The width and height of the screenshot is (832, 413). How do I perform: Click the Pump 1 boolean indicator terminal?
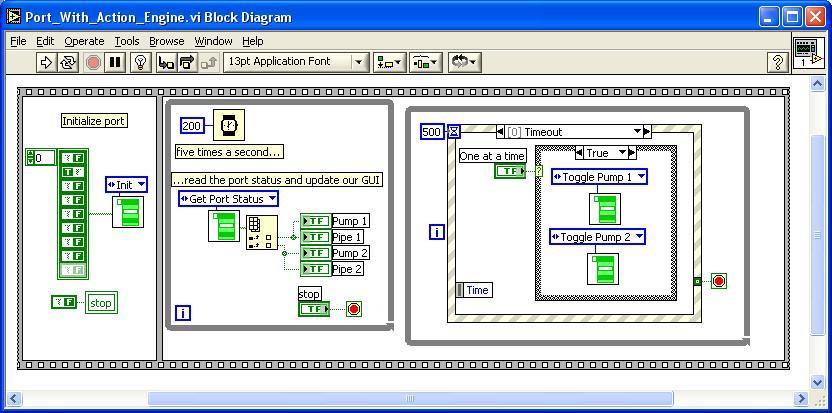point(315,221)
